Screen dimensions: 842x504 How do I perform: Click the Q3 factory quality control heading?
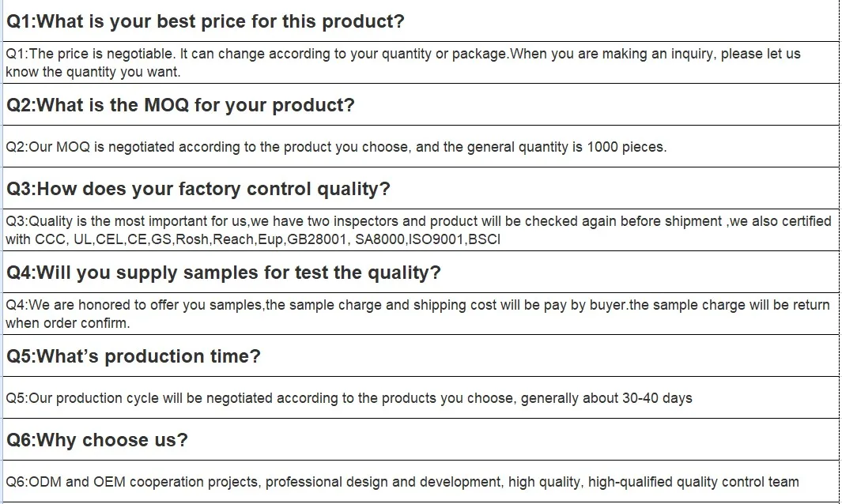coord(198,189)
